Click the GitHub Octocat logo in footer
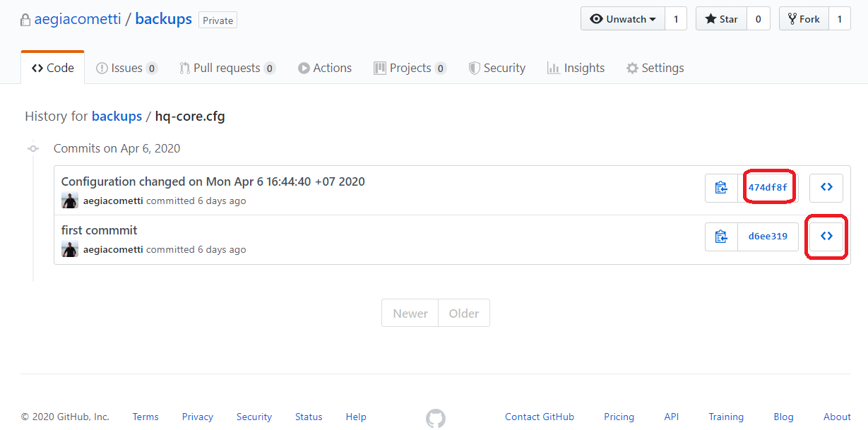The image size is (868, 430). 436,418
